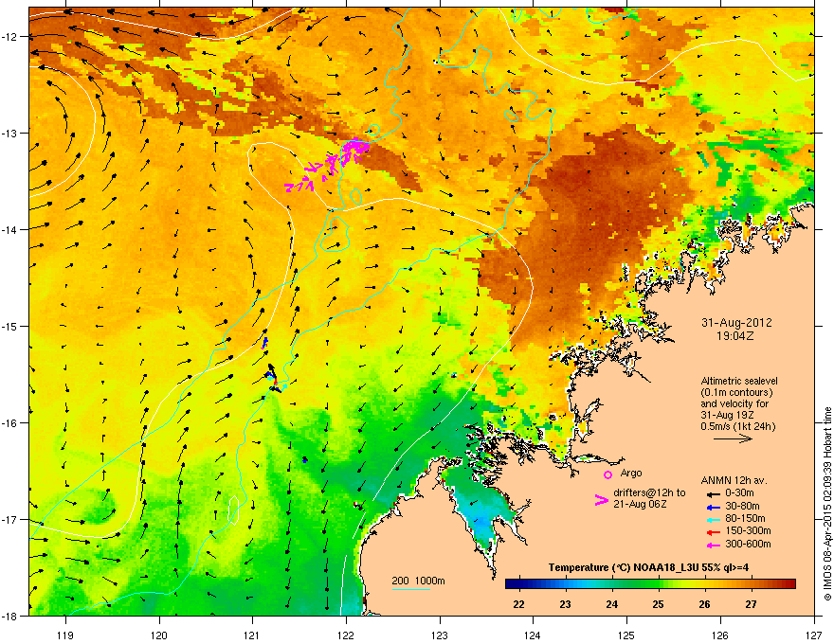Image resolution: width=834 pixels, height=644 pixels.
Task: Click the red 150-300m arrow legend symbol
Action: tap(713, 532)
